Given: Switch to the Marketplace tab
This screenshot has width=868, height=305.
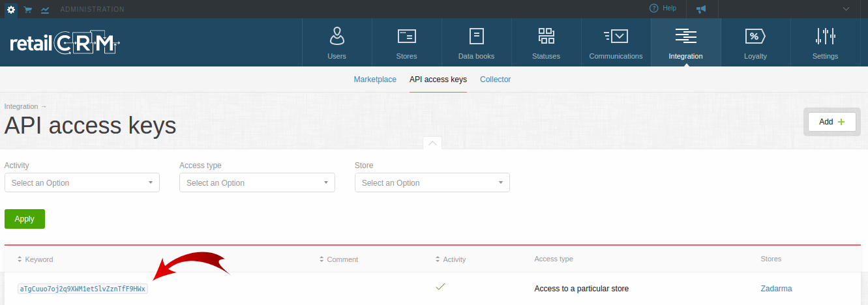Looking at the screenshot, I should coord(375,80).
